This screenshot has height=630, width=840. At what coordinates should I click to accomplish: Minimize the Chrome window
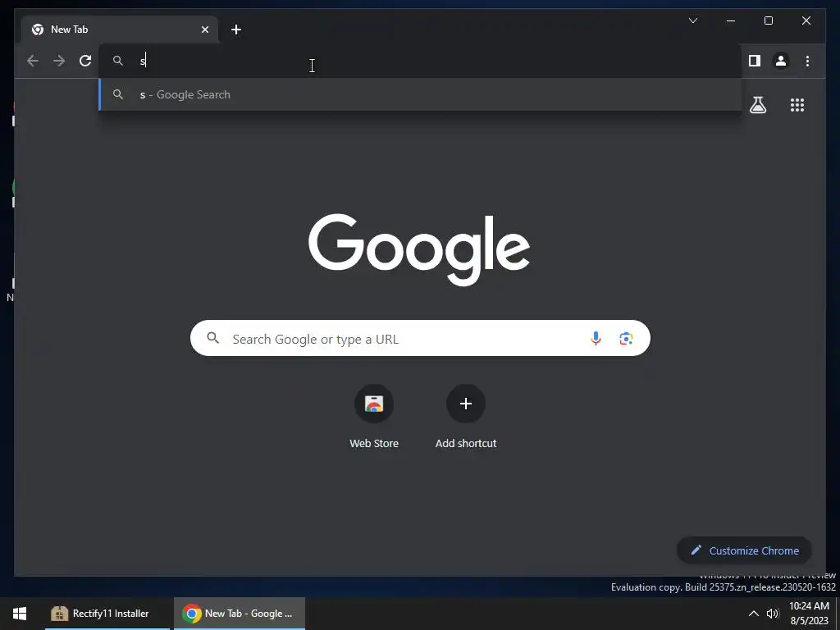pos(731,21)
